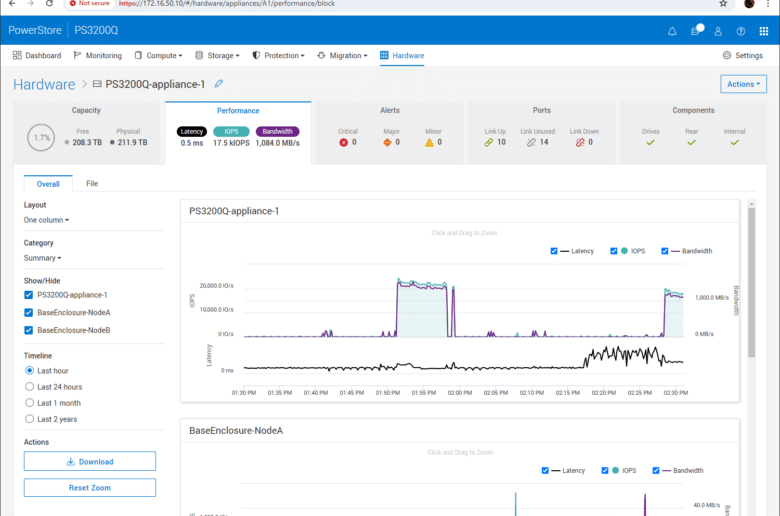Open the Capacity card tab
The height and width of the screenshot is (516, 780).
(x=87, y=133)
